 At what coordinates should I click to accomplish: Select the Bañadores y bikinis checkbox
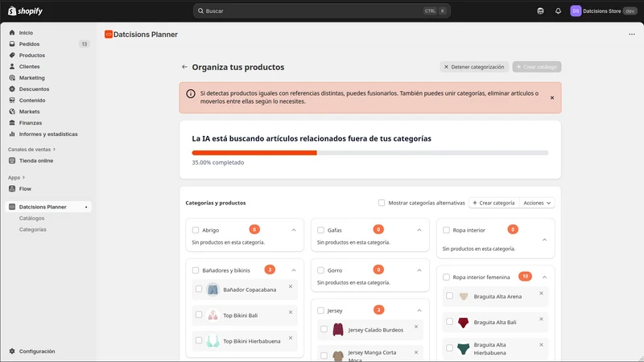pyautogui.click(x=196, y=270)
